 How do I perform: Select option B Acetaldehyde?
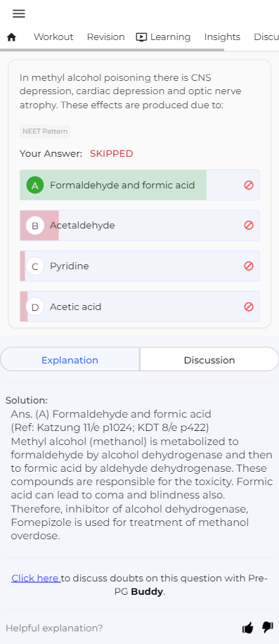click(139, 226)
